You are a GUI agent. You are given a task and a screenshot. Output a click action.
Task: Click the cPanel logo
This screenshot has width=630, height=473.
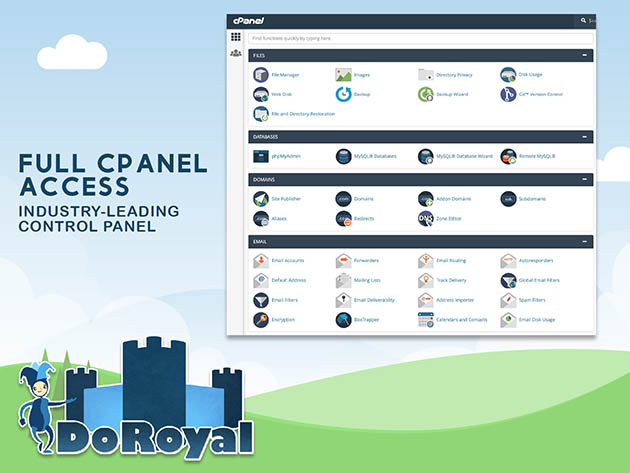[248, 21]
